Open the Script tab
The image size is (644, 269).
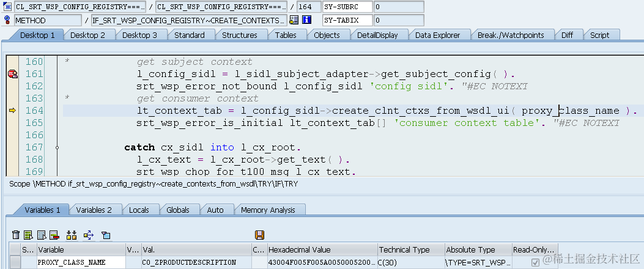point(599,35)
